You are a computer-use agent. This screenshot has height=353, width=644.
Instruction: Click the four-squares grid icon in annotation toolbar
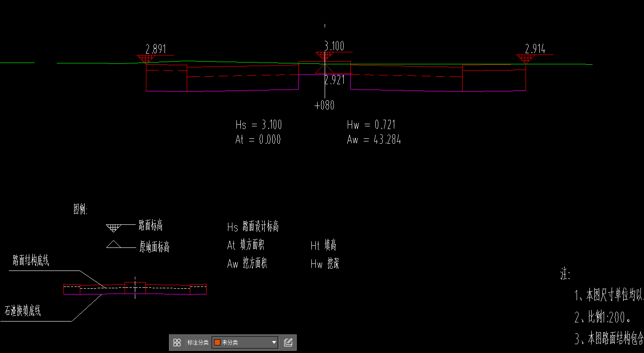tap(177, 342)
